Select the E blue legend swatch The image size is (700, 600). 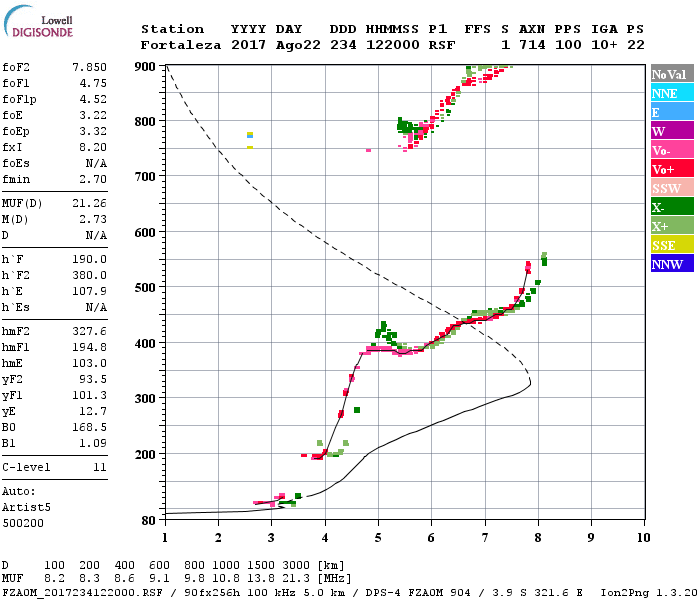click(x=672, y=112)
